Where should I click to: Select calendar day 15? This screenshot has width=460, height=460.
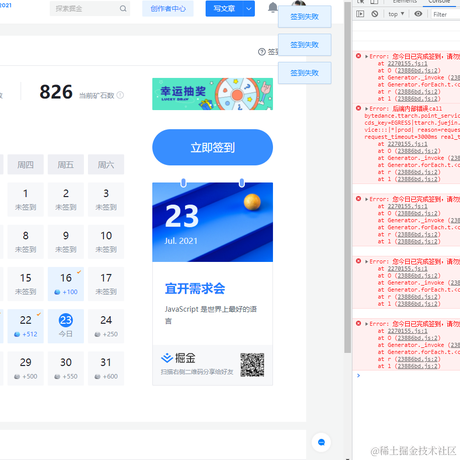tap(26, 284)
